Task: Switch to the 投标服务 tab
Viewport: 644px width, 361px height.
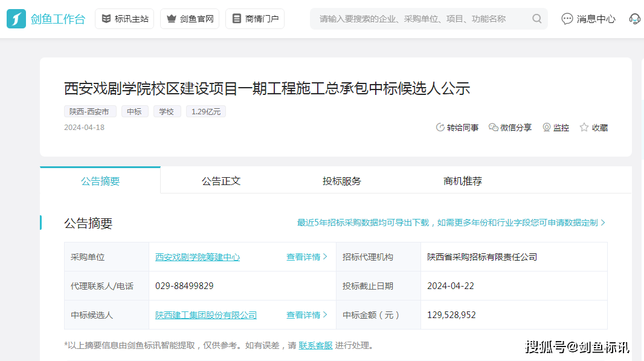Action: point(342,180)
